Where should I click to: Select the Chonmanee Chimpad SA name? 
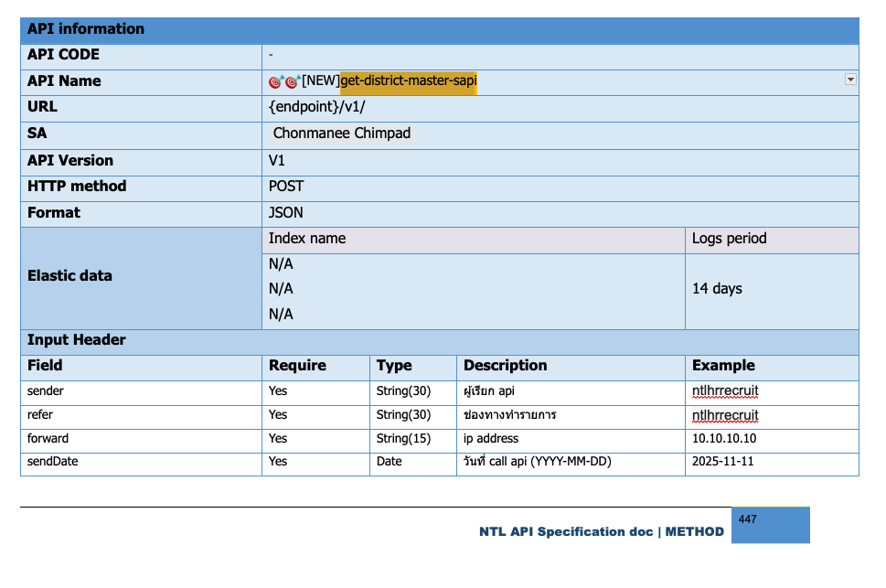342,134
